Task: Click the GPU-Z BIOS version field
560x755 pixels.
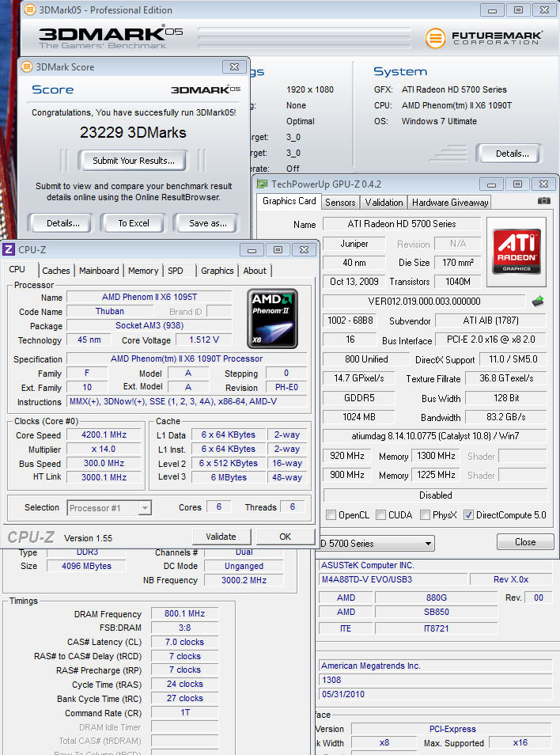Action: point(424,302)
